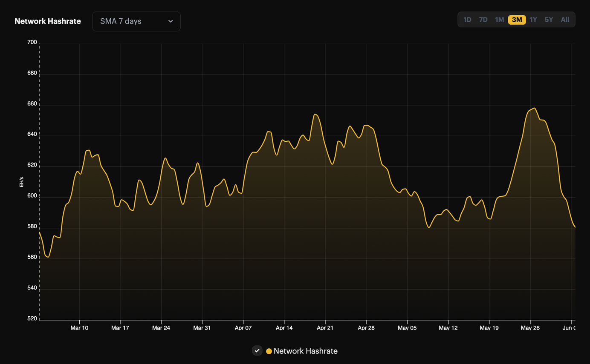Click the Apr 21 peak near 654 EH/s
The height and width of the screenshot is (364, 590).
pos(316,114)
